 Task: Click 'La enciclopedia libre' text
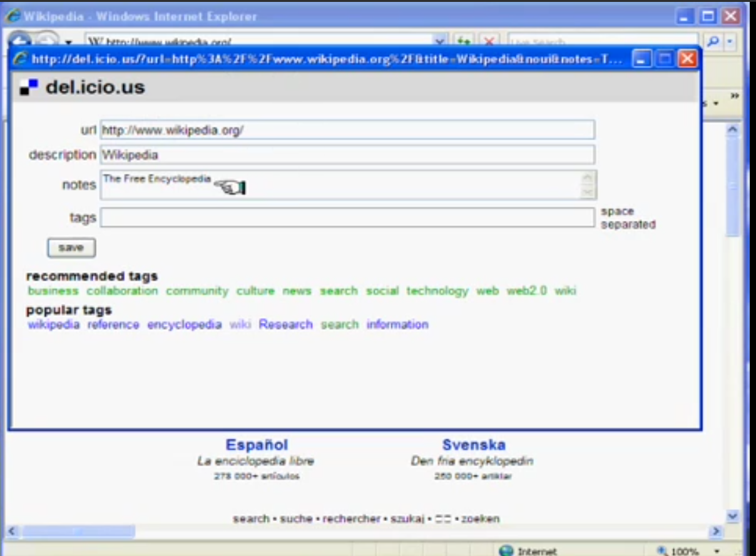255,461
